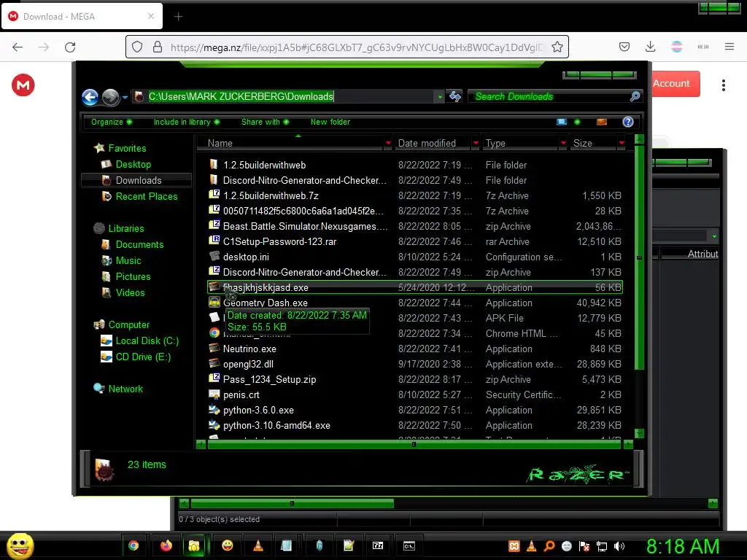
Task: Bookmark the MEGA page with star icon
Action: click(x=557, y=47)
